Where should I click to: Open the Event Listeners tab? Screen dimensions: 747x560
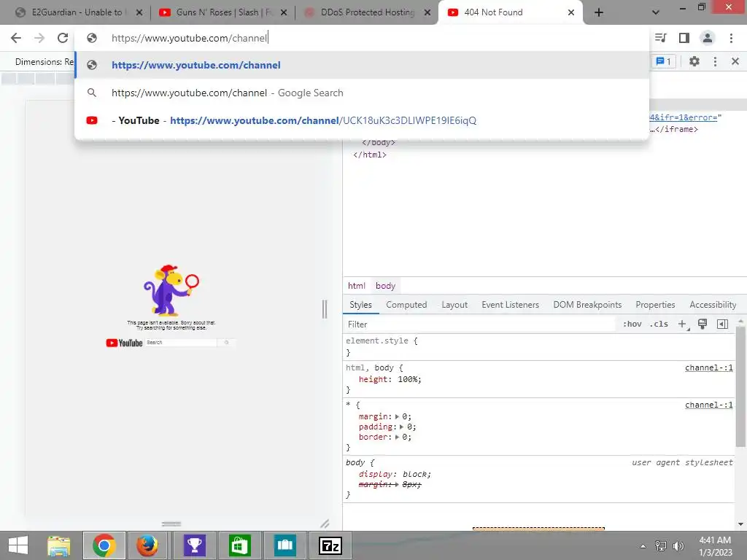[x=510, y=305]
